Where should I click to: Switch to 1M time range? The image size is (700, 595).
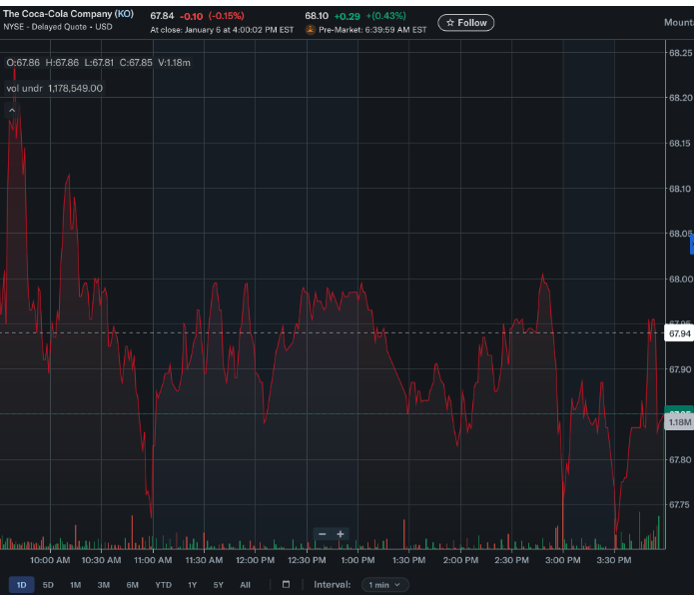75,584
